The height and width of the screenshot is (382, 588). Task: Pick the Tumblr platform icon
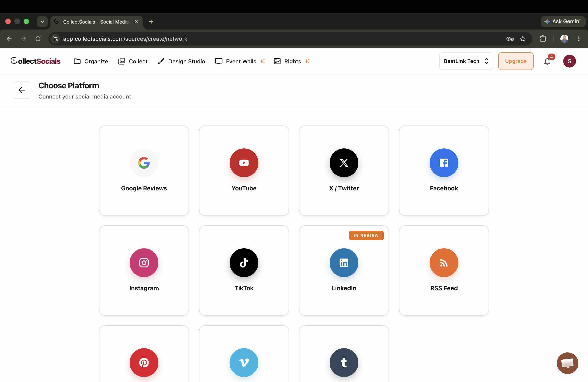pyautogui.click(x=344, y=362)
